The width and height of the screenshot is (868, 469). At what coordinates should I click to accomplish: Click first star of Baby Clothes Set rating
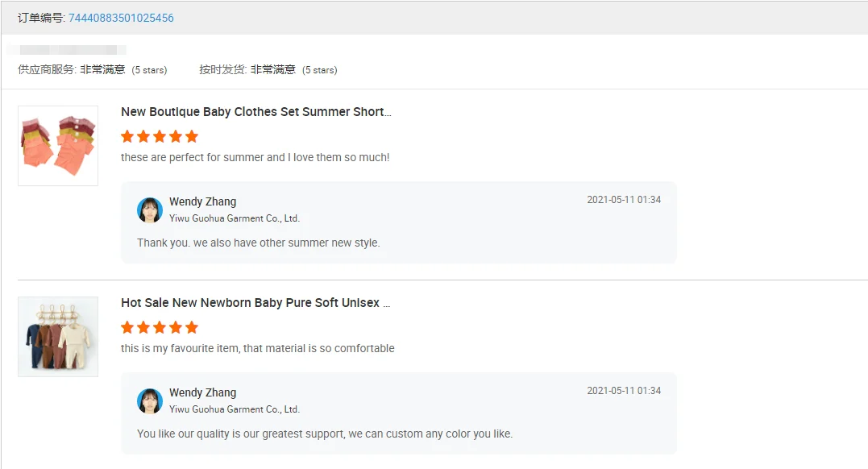pyautogui.click(x=127, y=136)
